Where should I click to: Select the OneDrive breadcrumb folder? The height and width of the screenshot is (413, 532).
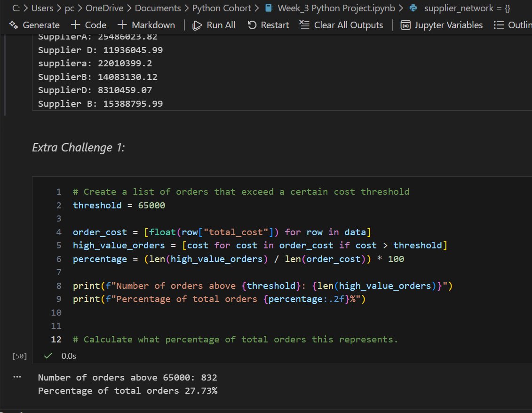(x=104, y=8)
